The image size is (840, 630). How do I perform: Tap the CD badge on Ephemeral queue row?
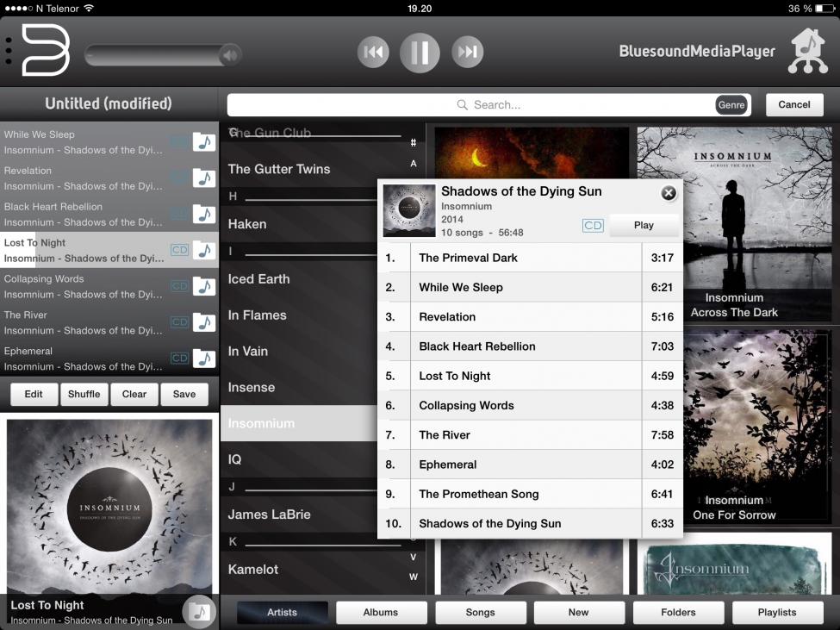click(x=179, y=358)
